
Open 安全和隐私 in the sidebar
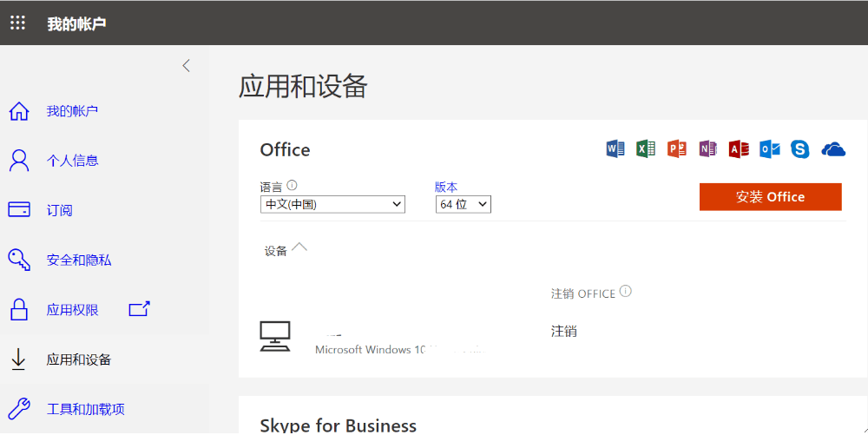click(79, 260)
